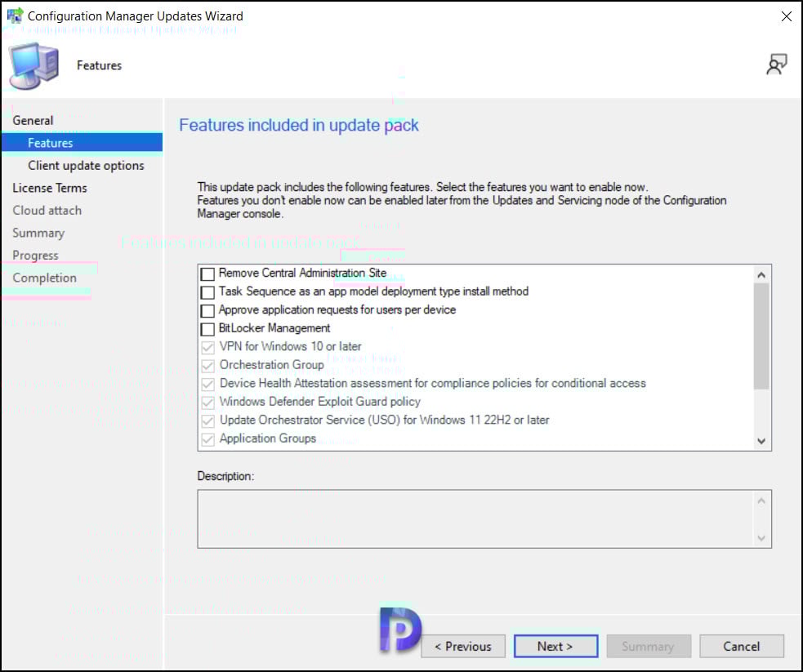
Task: Click features list scroll down arrow
Action: pyautogui.click(x=761, y=441)
